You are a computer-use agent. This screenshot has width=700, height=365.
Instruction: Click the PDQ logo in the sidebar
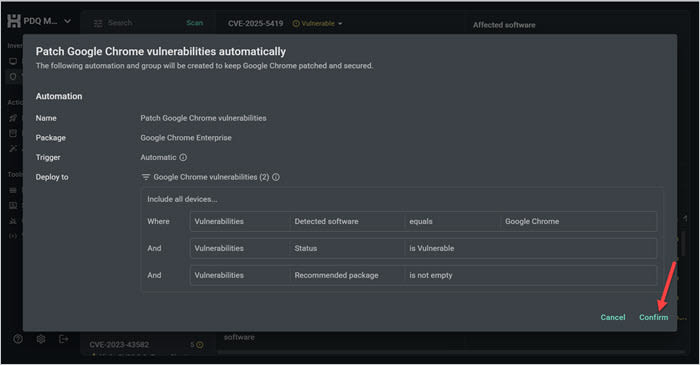tap(14, 21)
